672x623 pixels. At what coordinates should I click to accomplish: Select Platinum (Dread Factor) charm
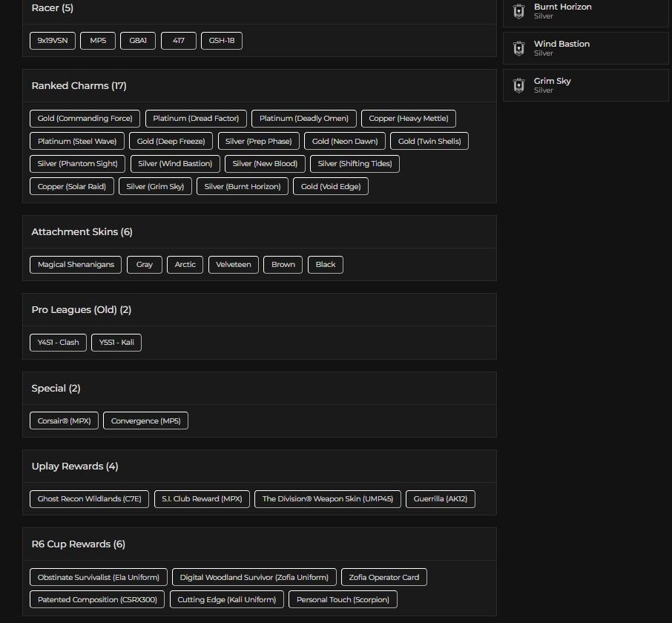pyautogui.click(x=196, y=119)
